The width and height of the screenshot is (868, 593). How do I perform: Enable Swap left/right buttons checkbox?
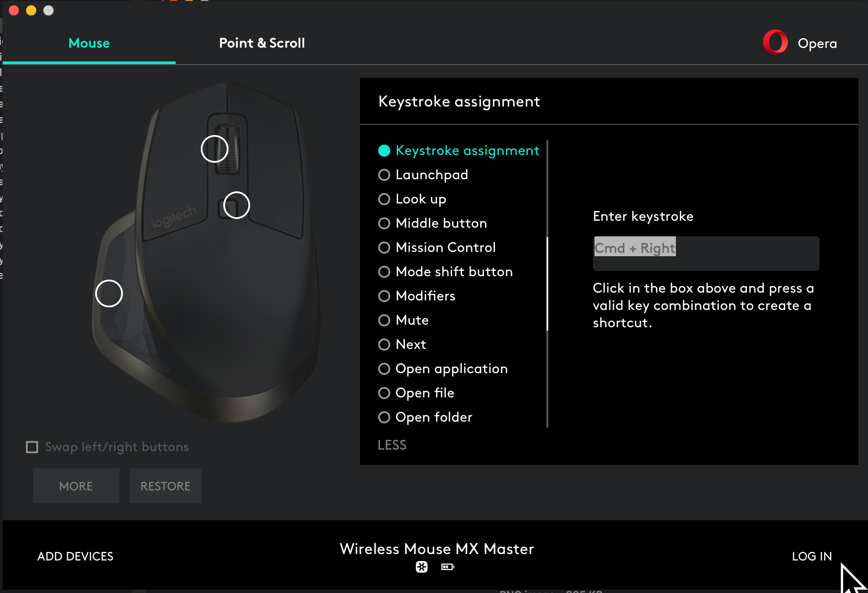[x=32, y=447]
